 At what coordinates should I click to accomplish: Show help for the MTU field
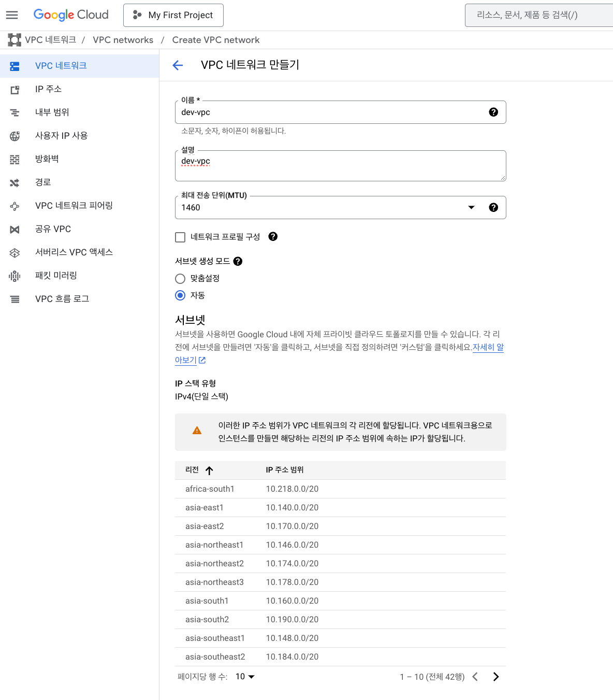point(493,207)
